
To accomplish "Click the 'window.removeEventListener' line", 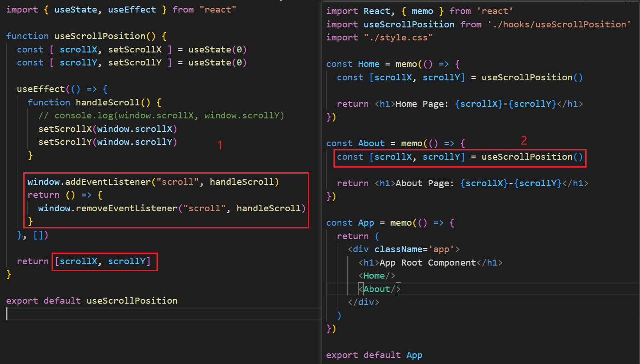I will (172, 208).
